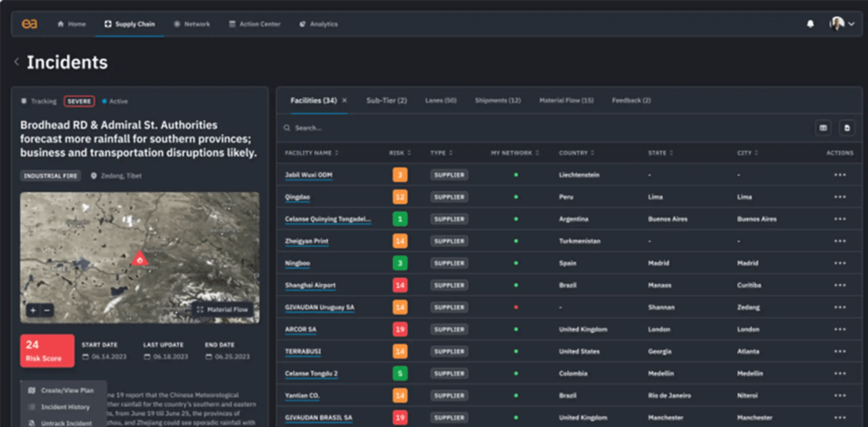Open Analytics in the top bar
The image size is (868, 427).
(x=319, y=25)
